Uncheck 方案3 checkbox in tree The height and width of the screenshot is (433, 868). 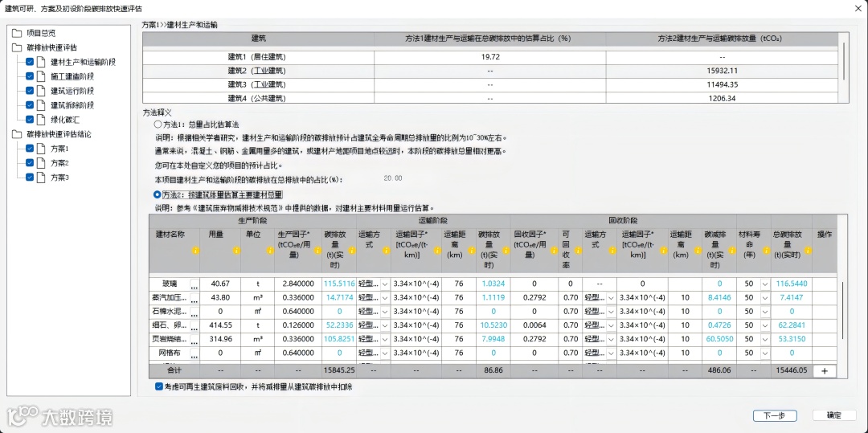pos(30,178)
